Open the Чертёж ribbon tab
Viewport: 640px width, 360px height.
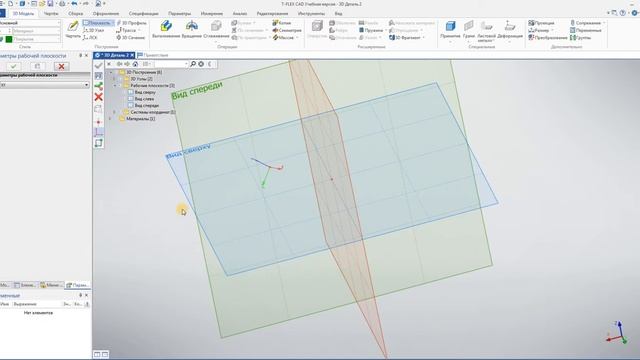[51, 13]
